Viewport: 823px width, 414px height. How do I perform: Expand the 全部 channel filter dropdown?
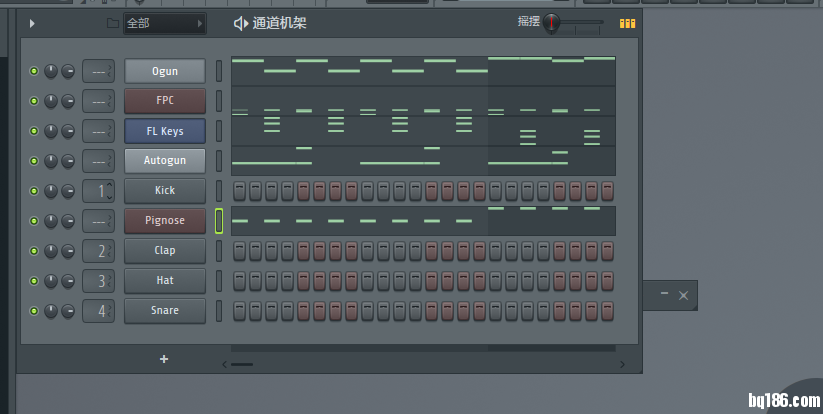click(164, 23)
